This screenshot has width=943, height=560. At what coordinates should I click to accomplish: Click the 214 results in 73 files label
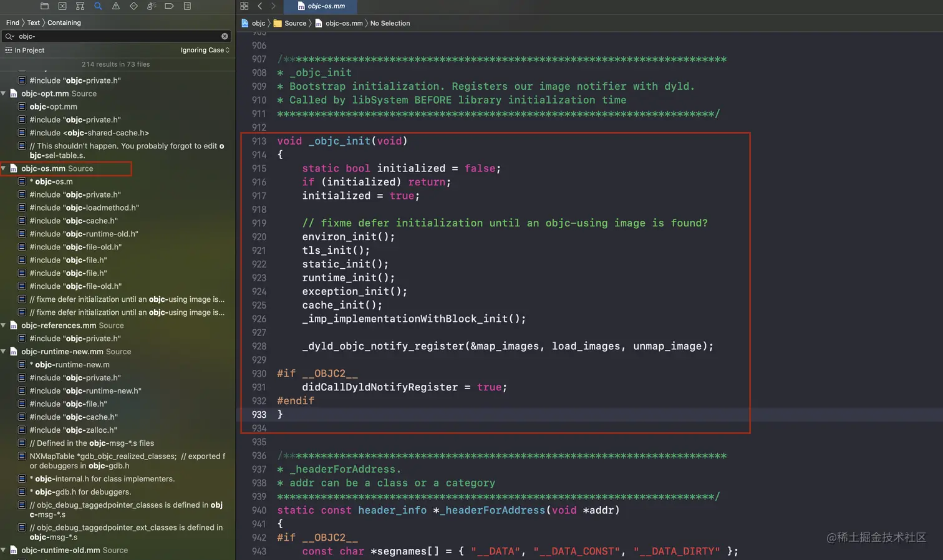[x=115, y=64]
